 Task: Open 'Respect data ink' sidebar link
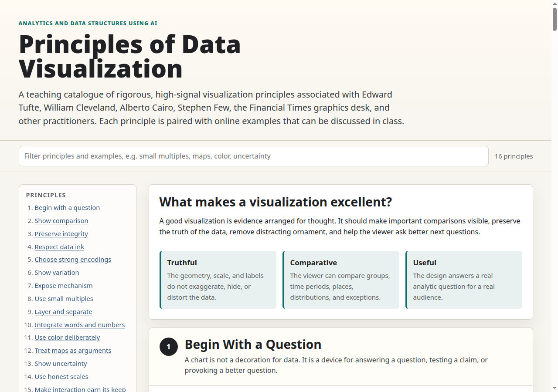click(59, 247)
